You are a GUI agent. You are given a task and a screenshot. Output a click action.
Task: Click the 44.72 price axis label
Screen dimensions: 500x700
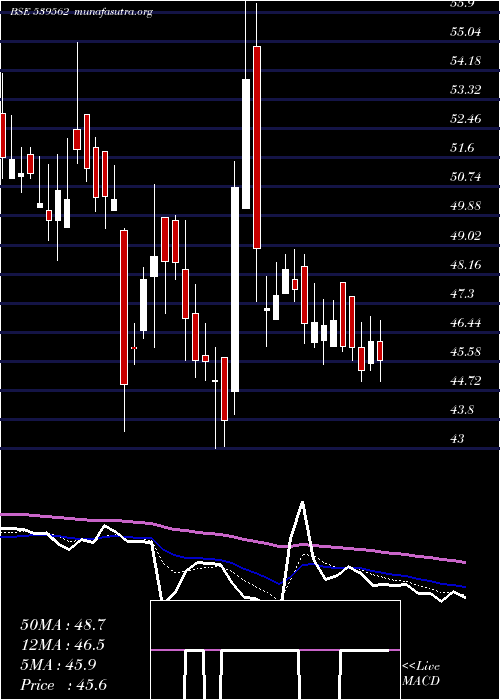coord(466,380)
